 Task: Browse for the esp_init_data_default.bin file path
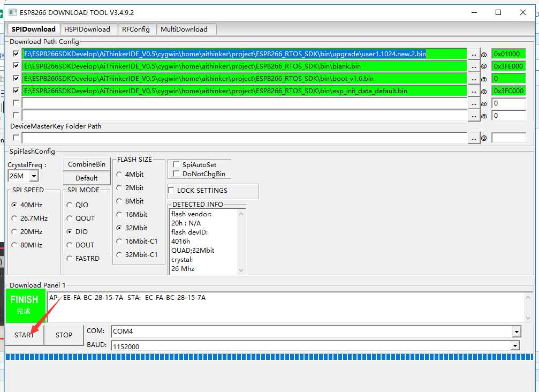(x=474, y=91)
